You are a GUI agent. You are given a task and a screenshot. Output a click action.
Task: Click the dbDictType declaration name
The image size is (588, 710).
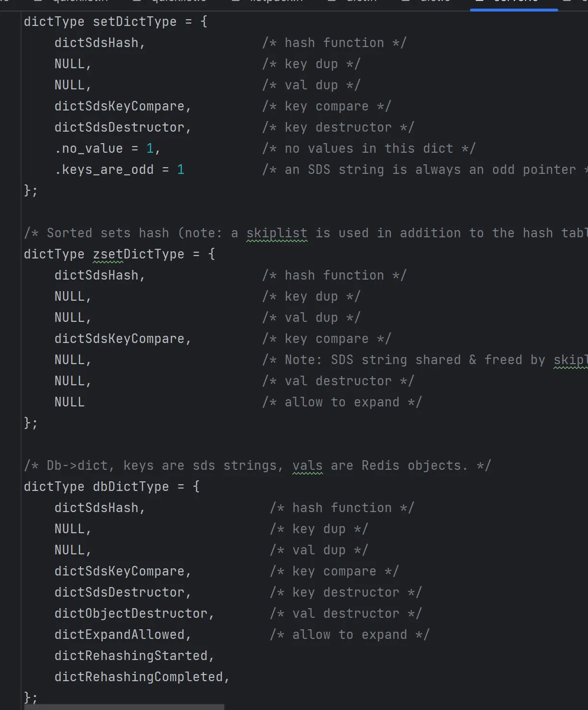(x=131, y=487)
